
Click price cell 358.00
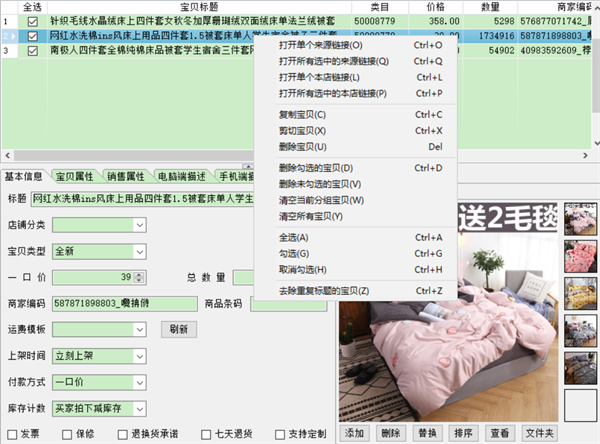pos(436,21)
